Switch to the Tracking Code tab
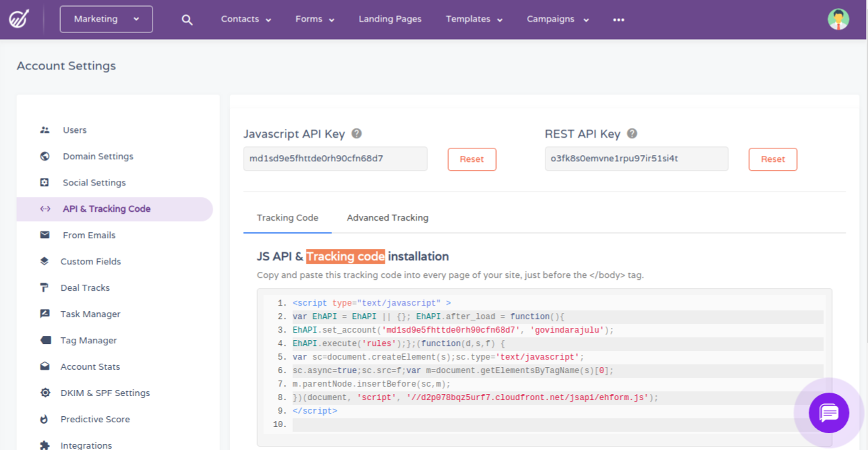 click(x=288, y=218)
